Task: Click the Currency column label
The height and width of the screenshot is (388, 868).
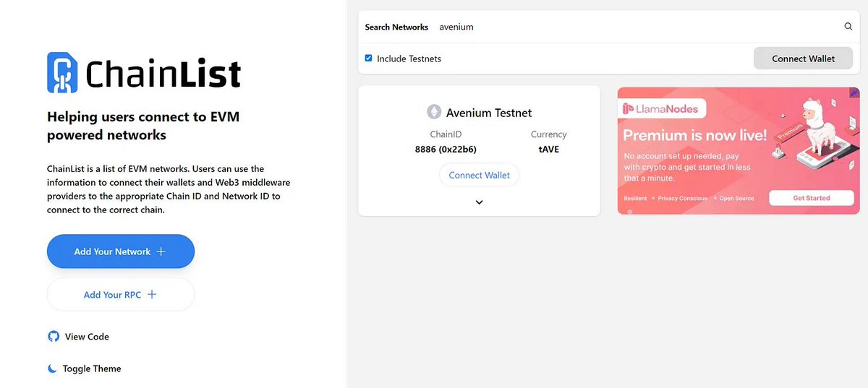Action: [x=549, y=134]
